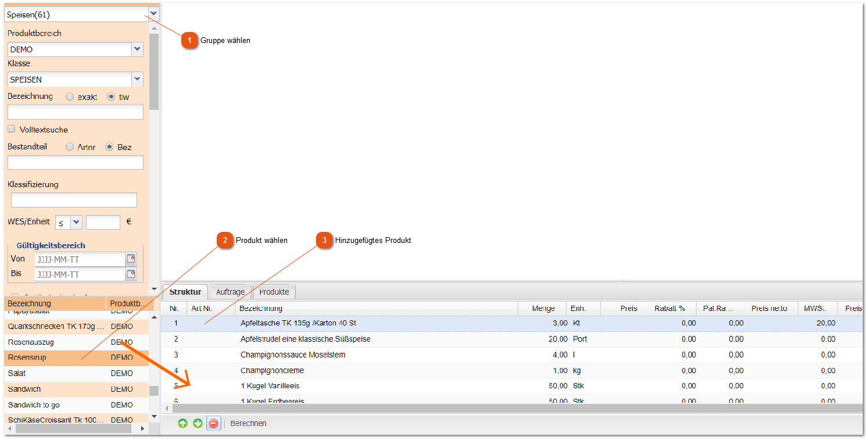Click the Bezeichnung column header in product list
Image resolution: width=868 pixels, height=440 pixels.
tap(55, 303)
